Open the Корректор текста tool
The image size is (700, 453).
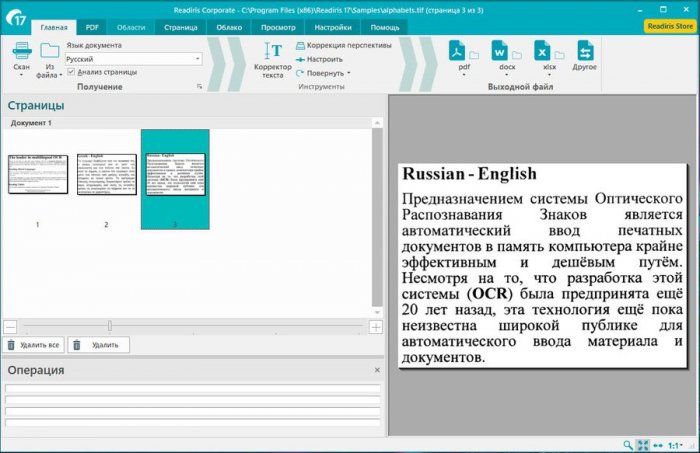(273, 61)
